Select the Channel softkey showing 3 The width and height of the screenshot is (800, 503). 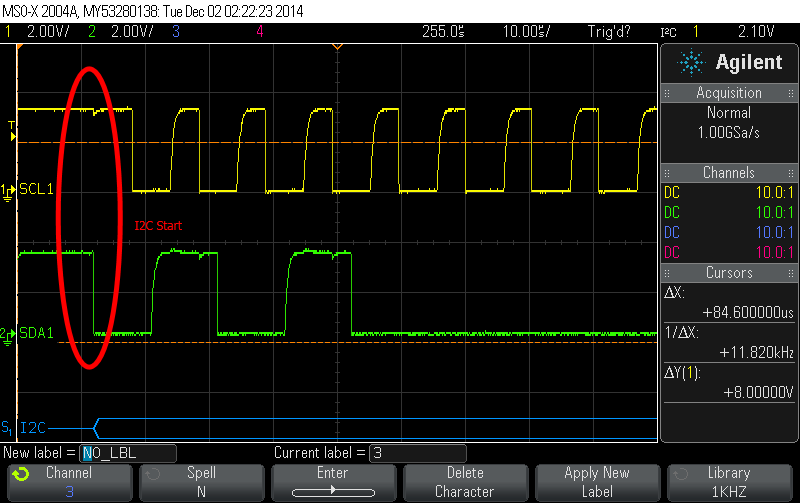point(69,482)
